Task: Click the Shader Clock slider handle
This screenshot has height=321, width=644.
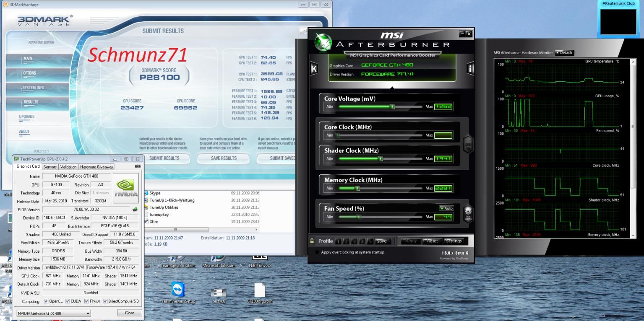Action: pyautogui.click(x=381, y=158)
